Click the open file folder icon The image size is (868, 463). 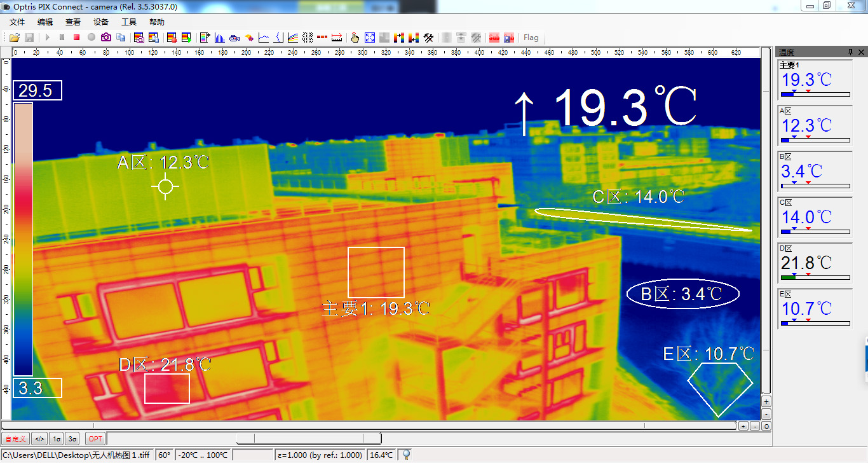(14, 38)
